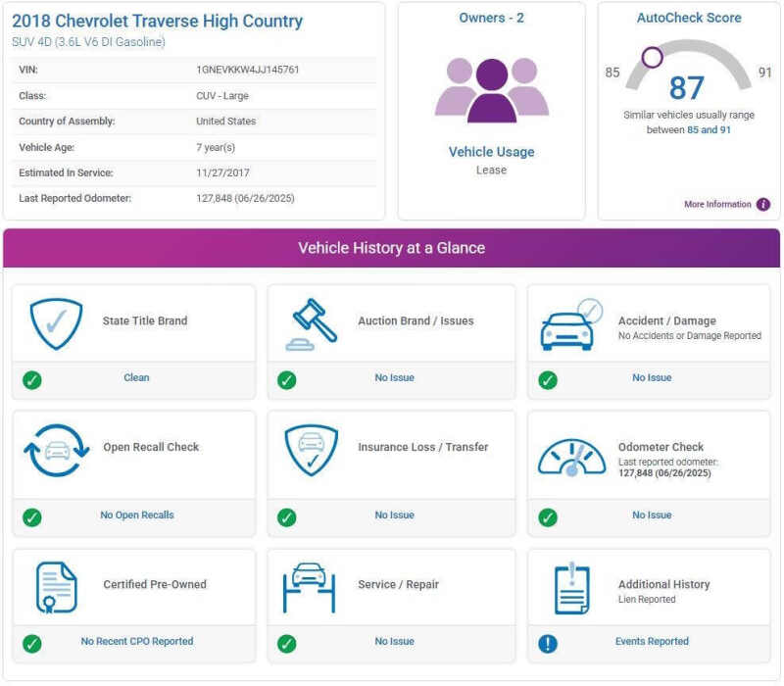This screenshot has width=784, height=686.
Task: Click the More Information info icon
Action: pos(762,205)
